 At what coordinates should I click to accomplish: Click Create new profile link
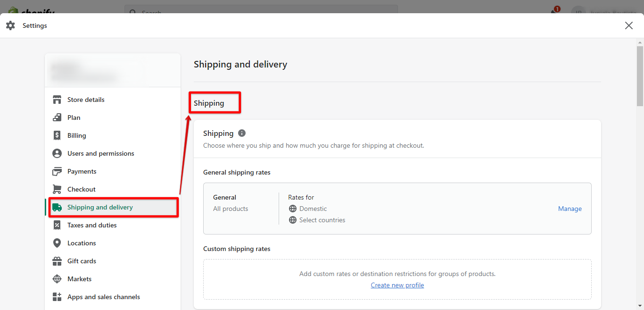point(397,285)
